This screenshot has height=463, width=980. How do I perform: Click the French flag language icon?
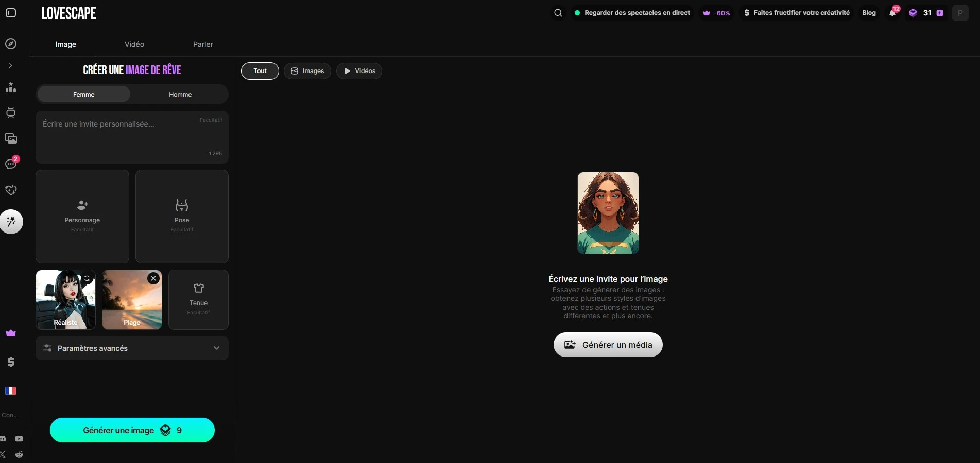tap(11, 391)
